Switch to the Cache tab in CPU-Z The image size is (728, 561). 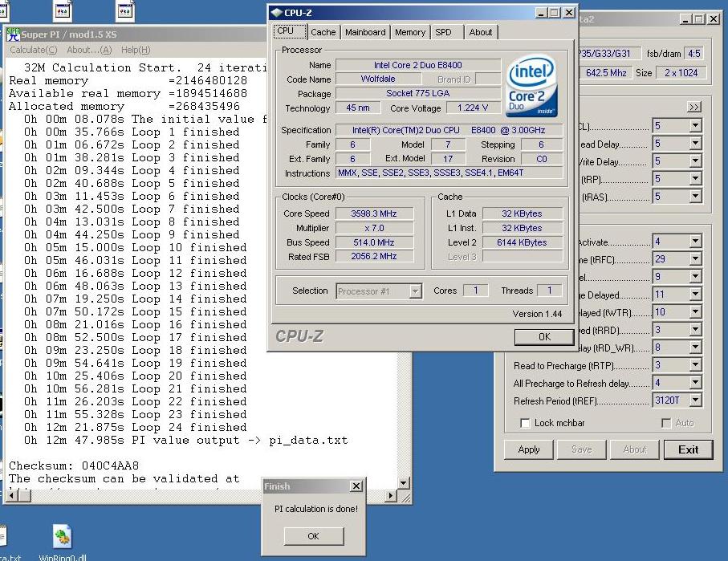(x=323, y=32)
